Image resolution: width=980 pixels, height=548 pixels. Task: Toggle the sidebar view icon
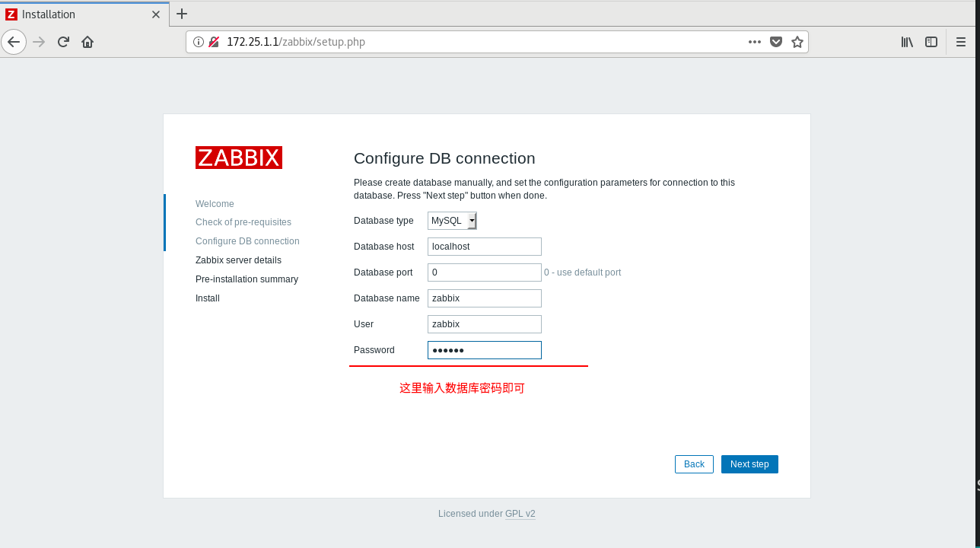click(x=931, y=42)
